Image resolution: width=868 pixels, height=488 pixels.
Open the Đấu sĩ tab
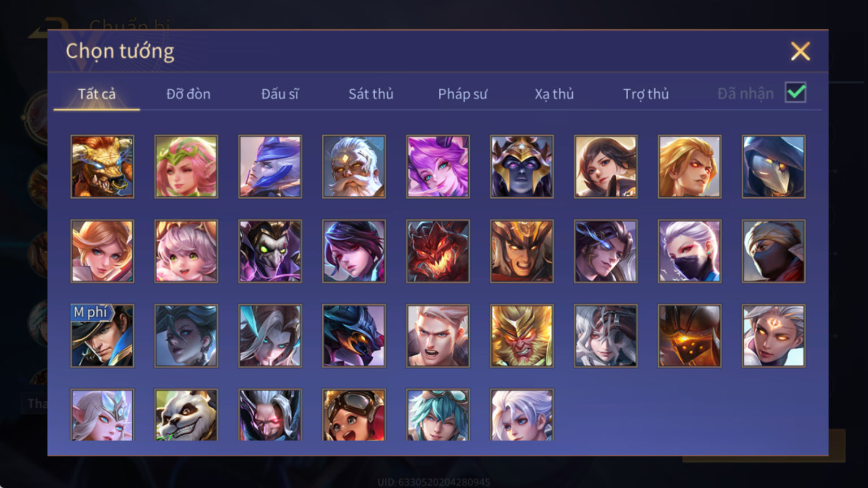click(x=280, y=94)
